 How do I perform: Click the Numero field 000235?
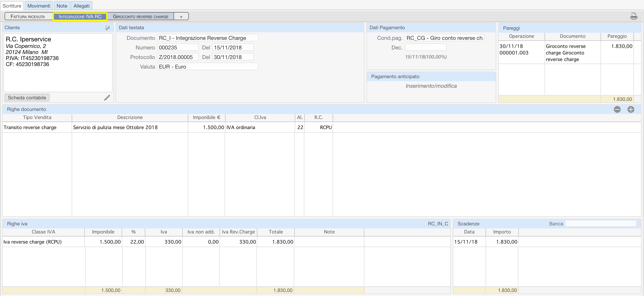point(178,47)
